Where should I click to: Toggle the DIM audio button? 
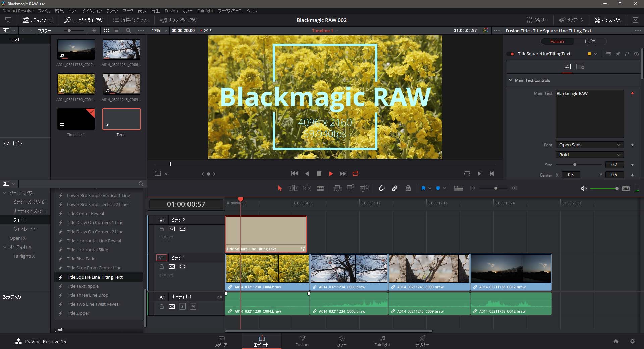coord(626,189)
